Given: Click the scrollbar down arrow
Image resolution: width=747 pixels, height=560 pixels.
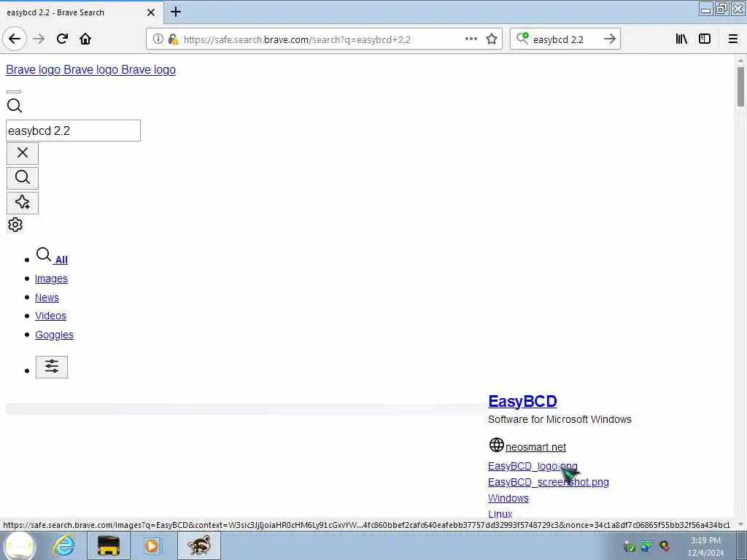Looking at the screenshot, I should click(x=740, y=525).
